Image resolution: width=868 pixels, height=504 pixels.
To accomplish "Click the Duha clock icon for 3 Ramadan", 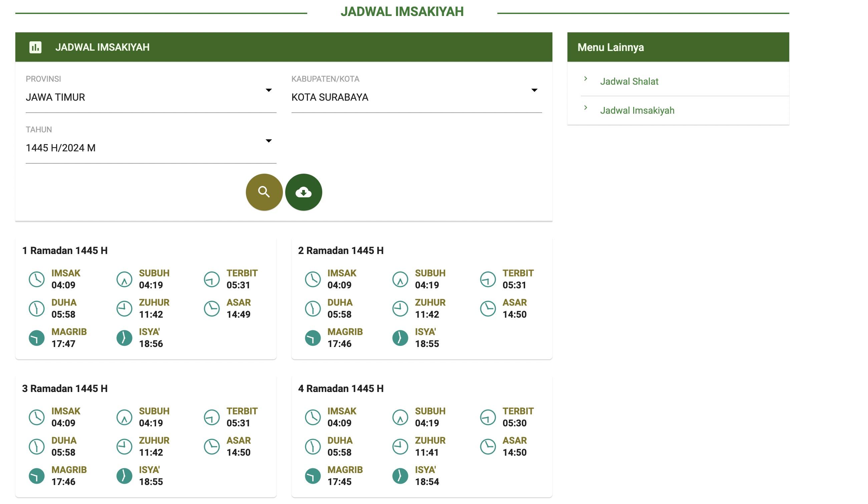I will coord(36,447).
